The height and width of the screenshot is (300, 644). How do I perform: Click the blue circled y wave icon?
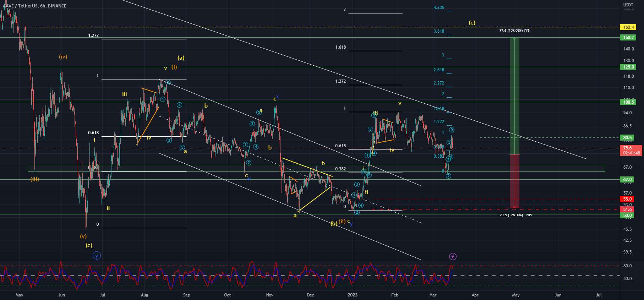click(97, 255)
